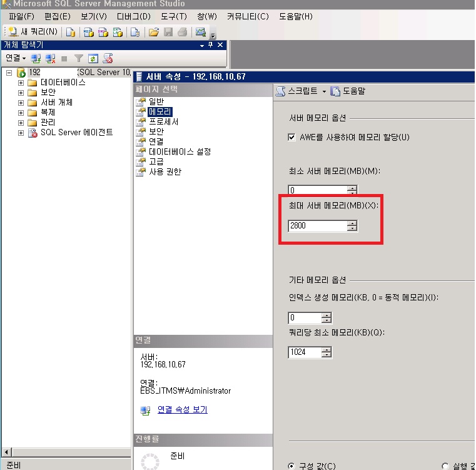Image resolution: width=476 pixels, height=470 pixels.
Task: Open the 커뮤니티(C) menu
Action: click(248, 16)
